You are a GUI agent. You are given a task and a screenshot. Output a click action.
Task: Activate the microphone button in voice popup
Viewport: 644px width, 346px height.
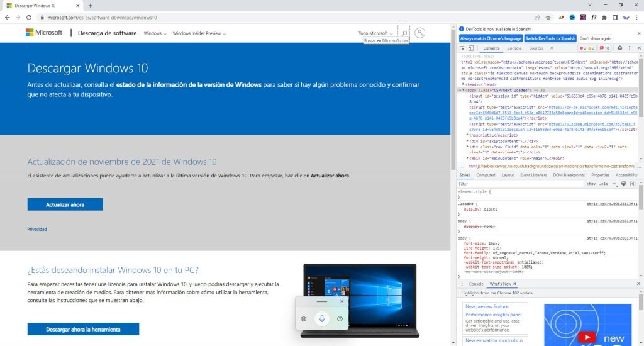[x=322, y=318]
